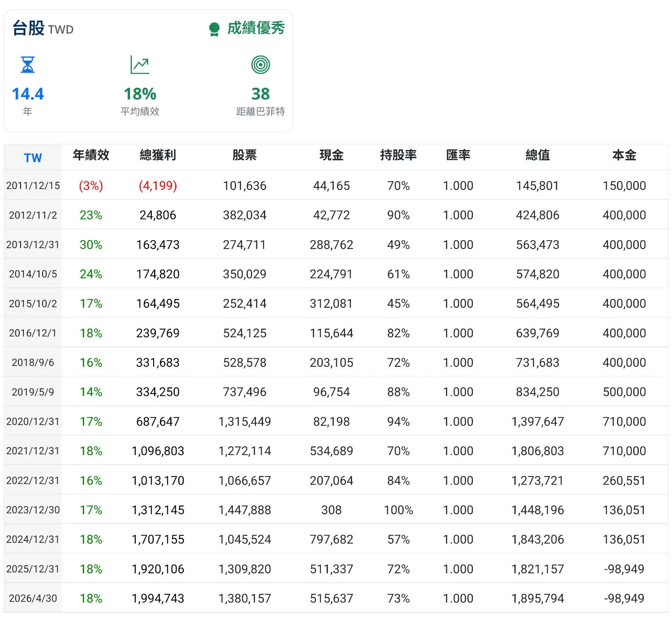Click the line chart performance icon
The width and height of the screenshot is (672, 632).
pyautogui.click(x=140, y=64)
